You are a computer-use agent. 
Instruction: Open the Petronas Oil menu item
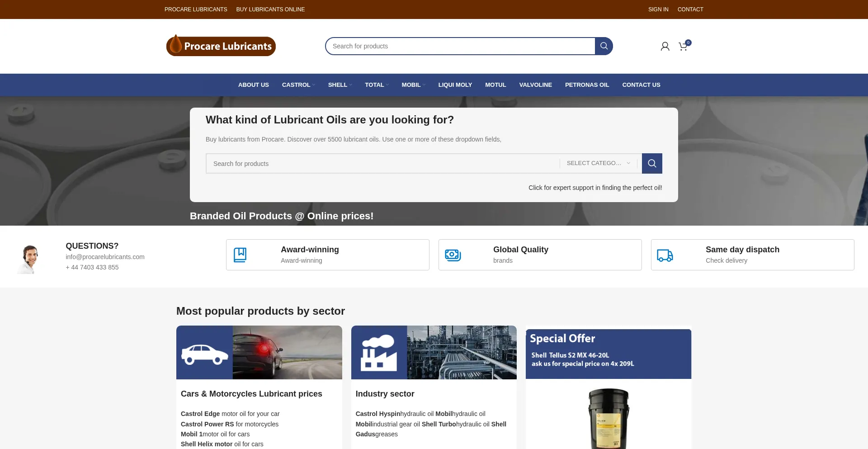587,85
